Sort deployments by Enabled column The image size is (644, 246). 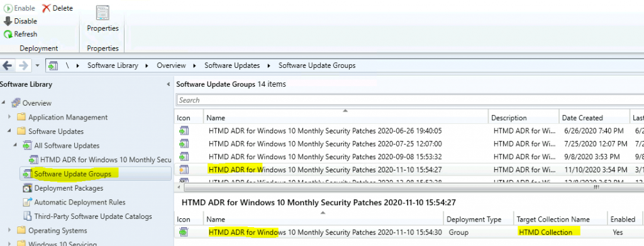pyautogui.click(x=625, y=220)
